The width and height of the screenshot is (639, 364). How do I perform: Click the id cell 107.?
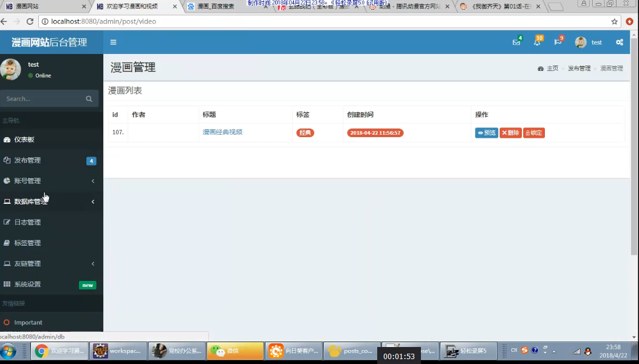[118, 132]
